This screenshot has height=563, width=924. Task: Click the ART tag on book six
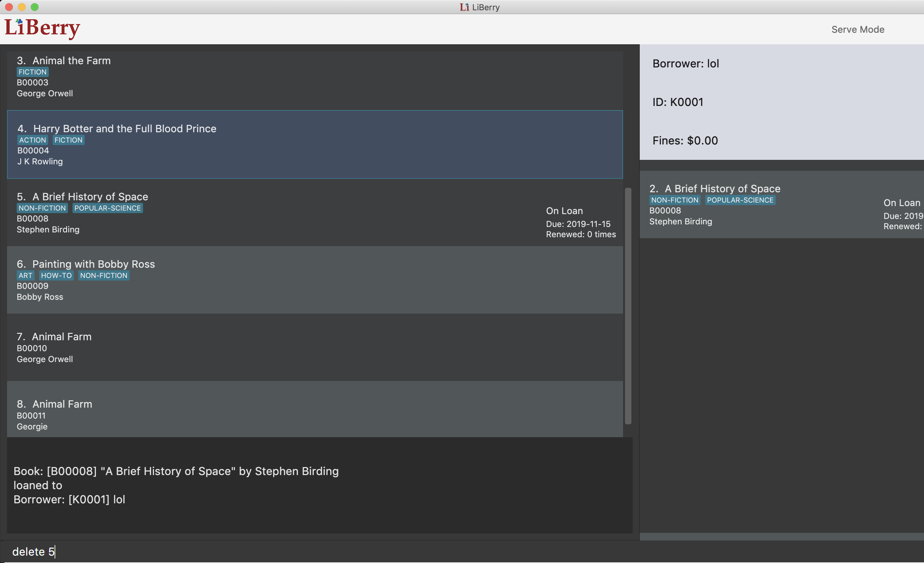pyautogui.click(x=25, y=276)
